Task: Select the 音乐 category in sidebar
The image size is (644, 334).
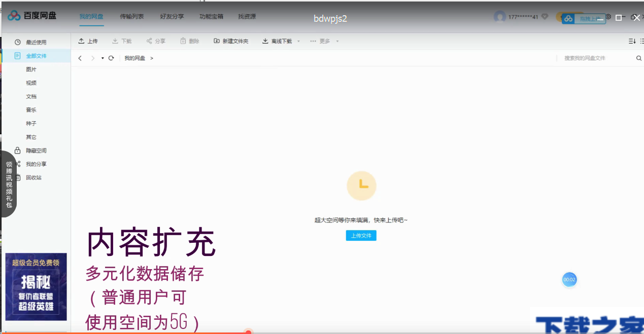Action: [x=30, y=109]
